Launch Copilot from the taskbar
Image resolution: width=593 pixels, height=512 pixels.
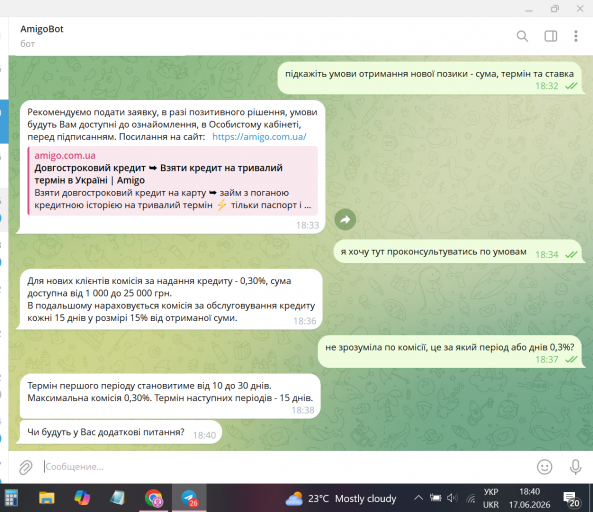[82, 498]
